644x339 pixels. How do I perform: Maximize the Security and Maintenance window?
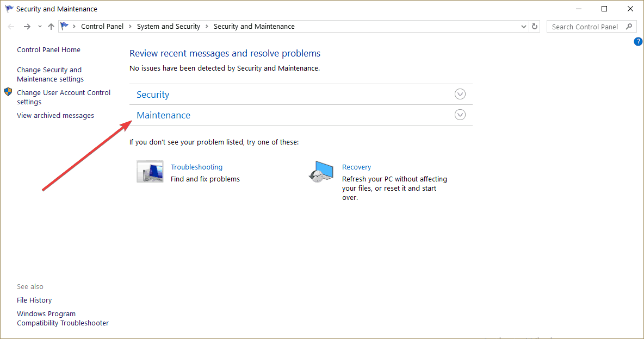pyautogui.click(x=604, y=9)
